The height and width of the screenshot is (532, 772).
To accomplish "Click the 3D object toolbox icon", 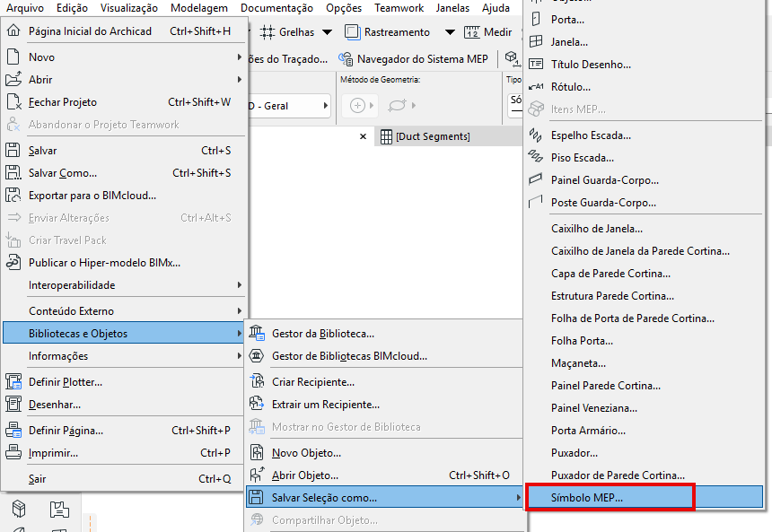I will (x=19, y=509).
